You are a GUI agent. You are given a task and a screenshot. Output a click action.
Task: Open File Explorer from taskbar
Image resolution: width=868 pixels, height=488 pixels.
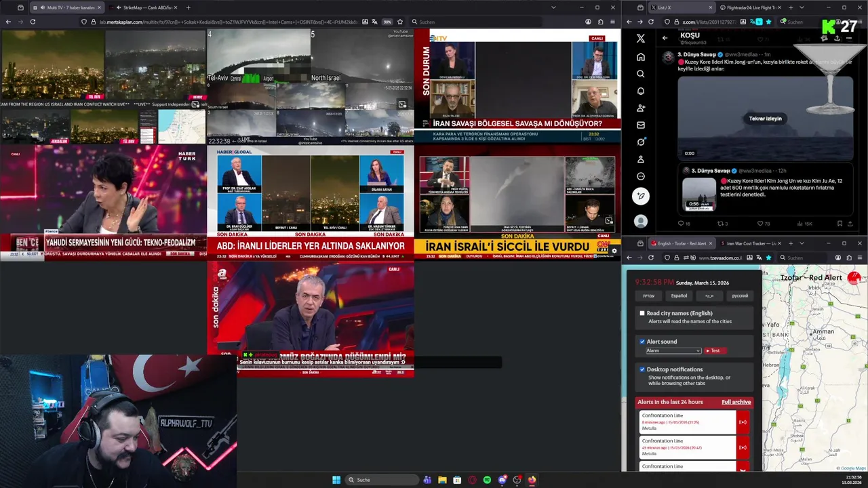(442, 480)
